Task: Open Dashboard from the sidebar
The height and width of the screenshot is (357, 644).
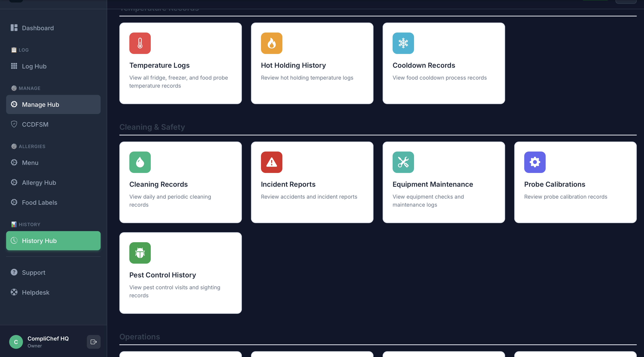Action: (38, 28)
